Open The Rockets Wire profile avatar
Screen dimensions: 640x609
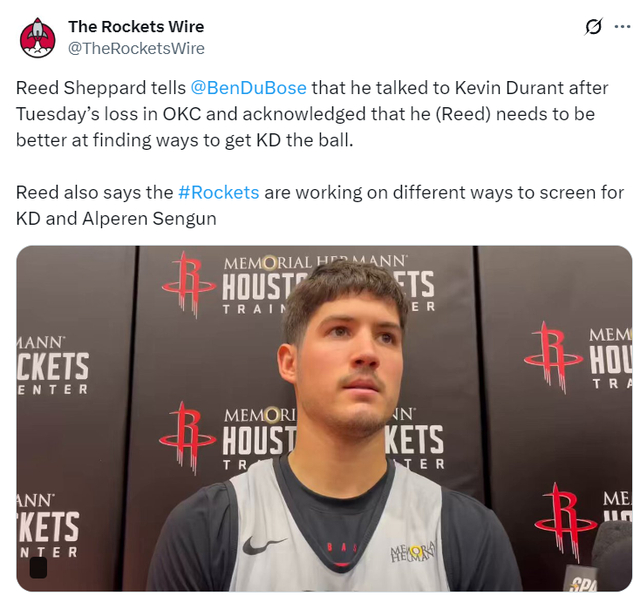(x=38, y=38)
